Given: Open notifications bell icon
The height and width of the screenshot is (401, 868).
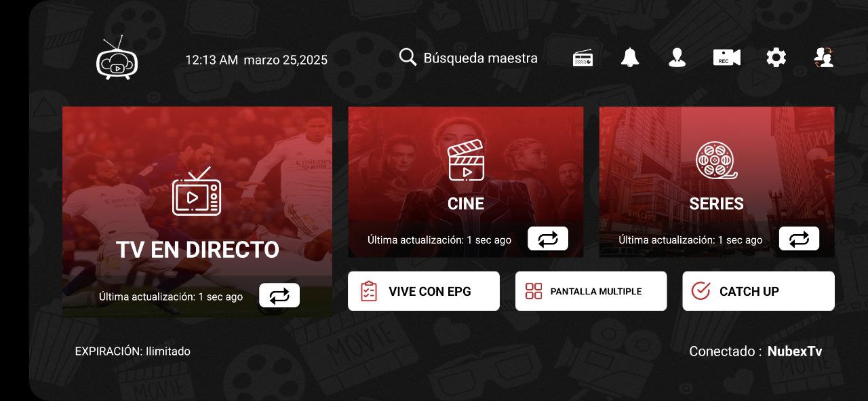Looking at the screenshot, I should tap(630, 58).
